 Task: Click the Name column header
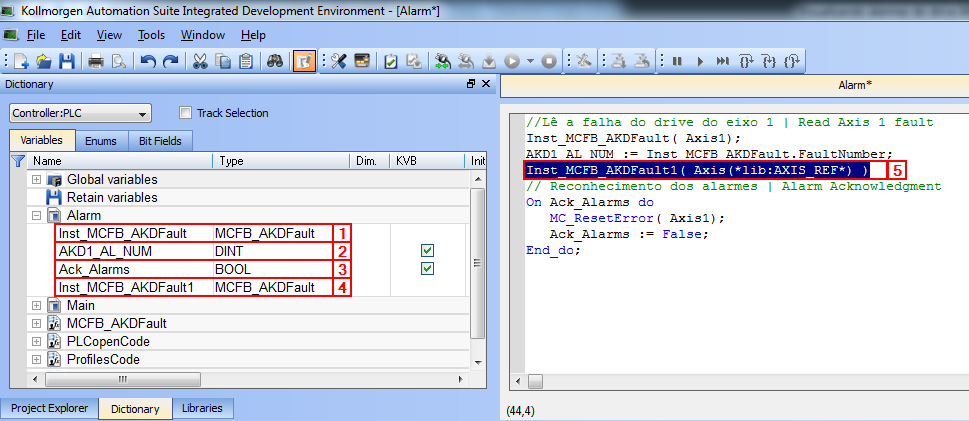click(119, 161)
